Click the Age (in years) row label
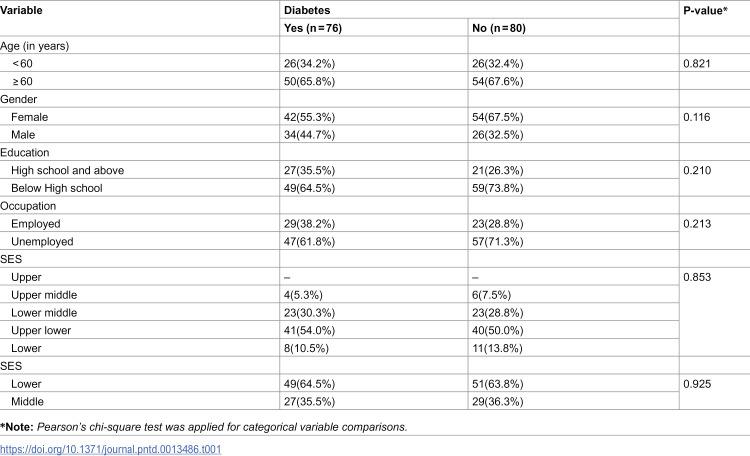Screen dimensions: 750x456 pyautogui.click(x=41, y=45)
